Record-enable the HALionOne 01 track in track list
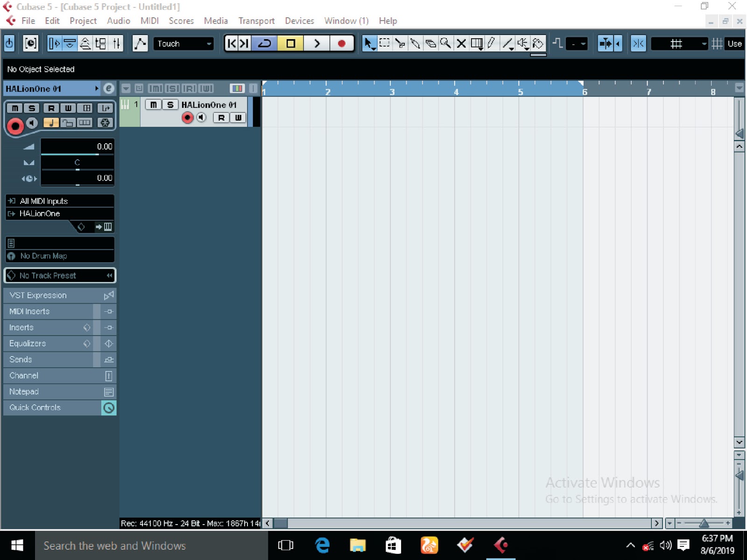 [187, 118]
